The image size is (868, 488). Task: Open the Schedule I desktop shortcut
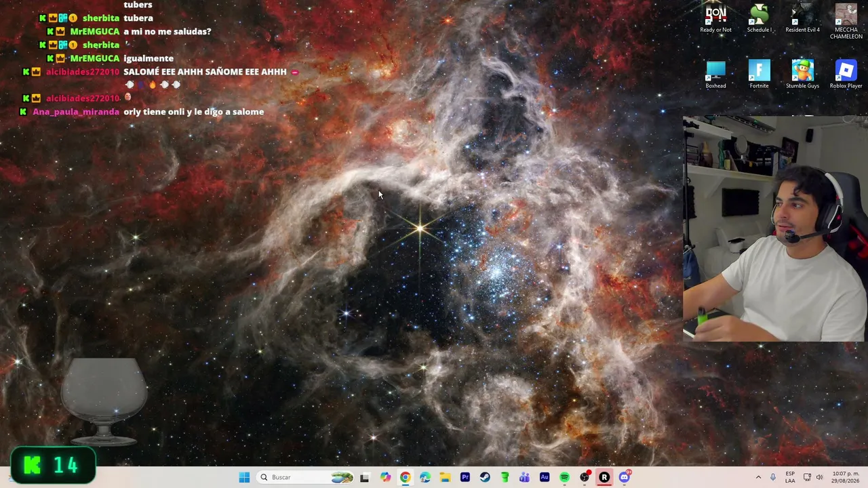tap(759, 18)
